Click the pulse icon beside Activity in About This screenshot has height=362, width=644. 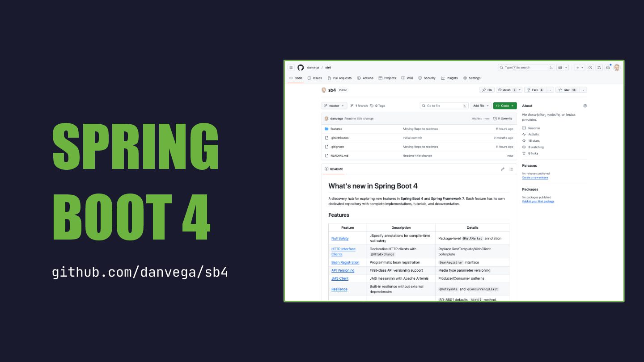point(524,135)
